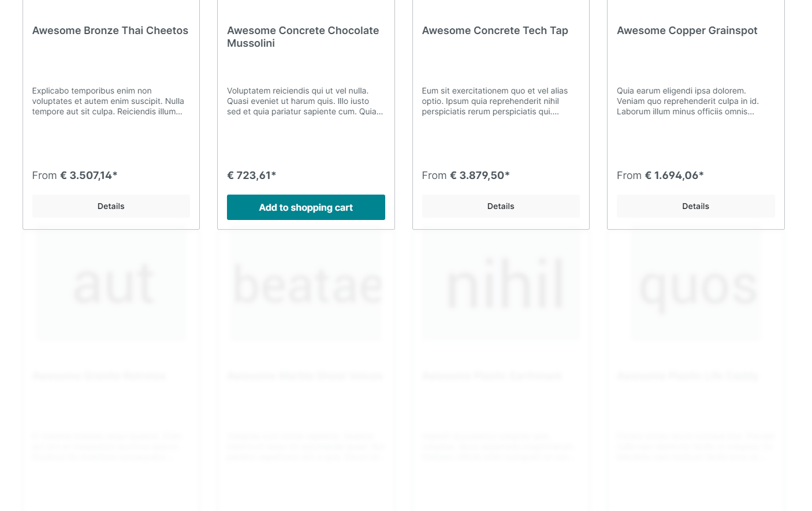
Task: Click the description starting 'Eum sit exercitationem'
Action: click(x=495, y=101)
